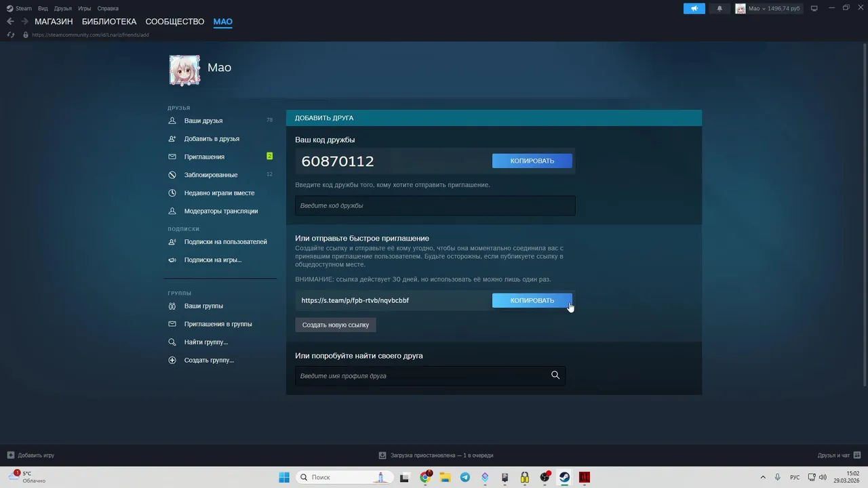Open Найти группу link

(206, 342)
